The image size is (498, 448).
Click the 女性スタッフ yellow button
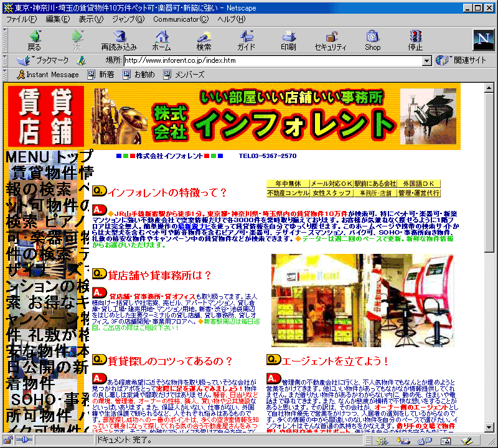click(x=332, y=193)
